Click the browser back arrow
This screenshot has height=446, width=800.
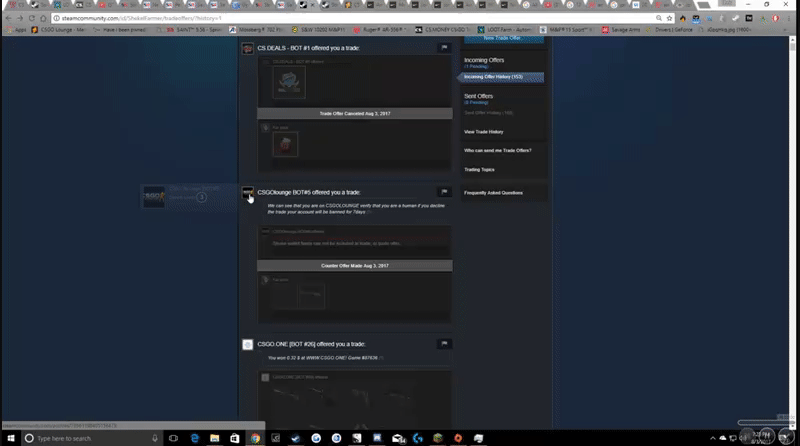(9, 18)
